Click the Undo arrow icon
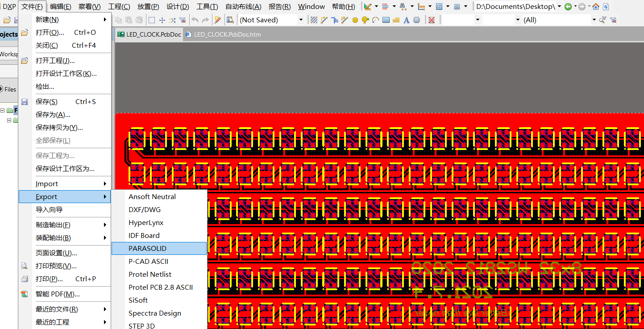This screenshot has height=329, width=644. coord(195,20)
